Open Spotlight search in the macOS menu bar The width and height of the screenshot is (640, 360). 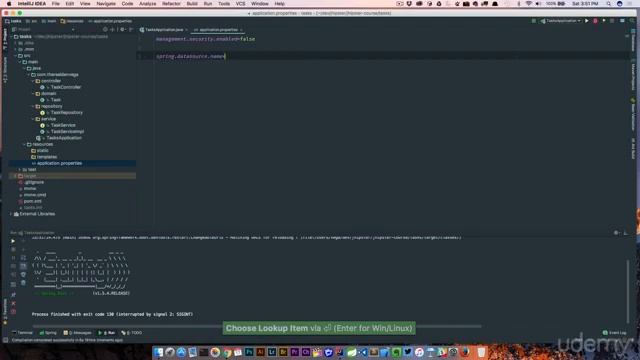click(x=609, y=4)
